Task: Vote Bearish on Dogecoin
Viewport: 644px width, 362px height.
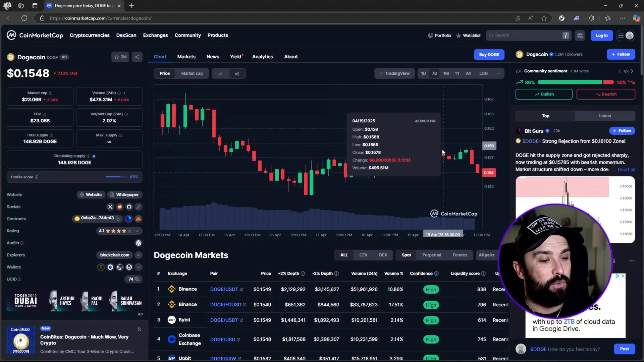Action: [605, 94]
